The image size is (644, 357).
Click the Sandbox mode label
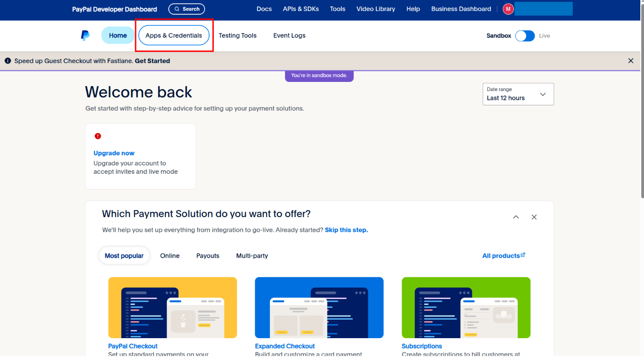[499, 36]
